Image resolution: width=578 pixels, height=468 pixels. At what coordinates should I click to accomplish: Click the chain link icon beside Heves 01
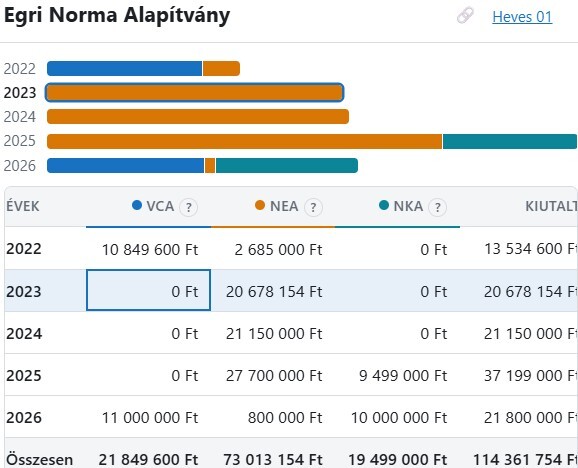click(465, 16)
